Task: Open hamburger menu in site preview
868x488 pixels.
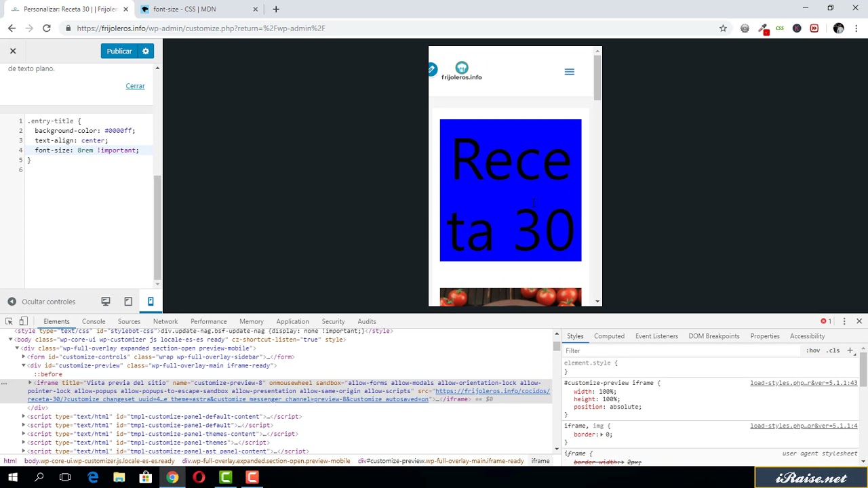Action: 570,72
